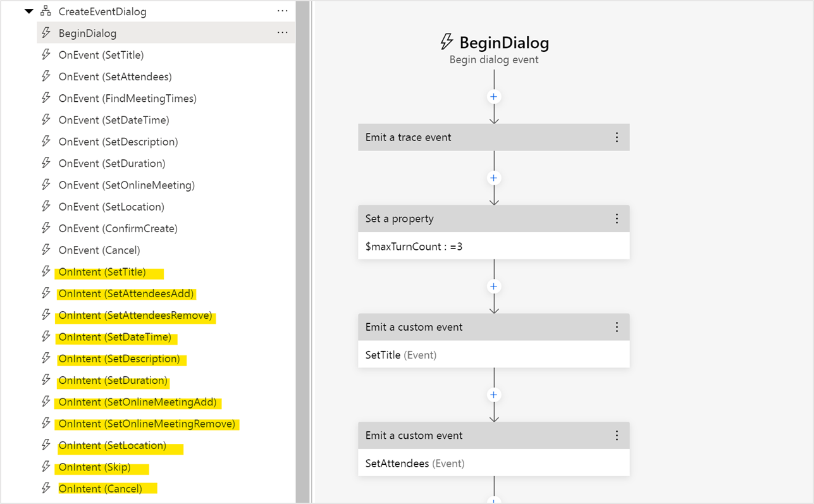Screen dimensions: 814x504
Task: Click the plus button above Emit a trace event
Action: [493, 96]
